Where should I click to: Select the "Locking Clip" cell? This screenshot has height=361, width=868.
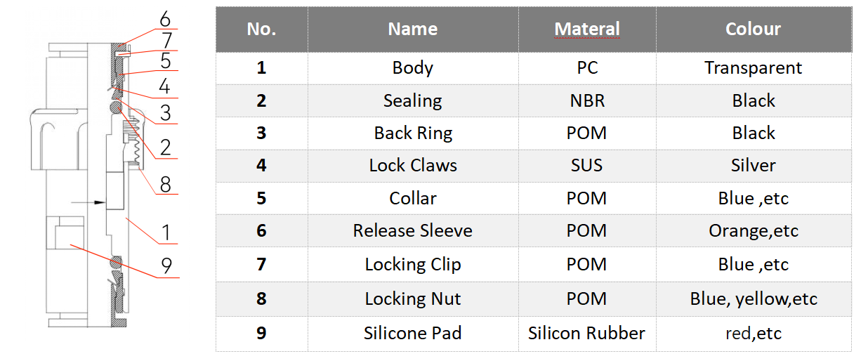412,265
